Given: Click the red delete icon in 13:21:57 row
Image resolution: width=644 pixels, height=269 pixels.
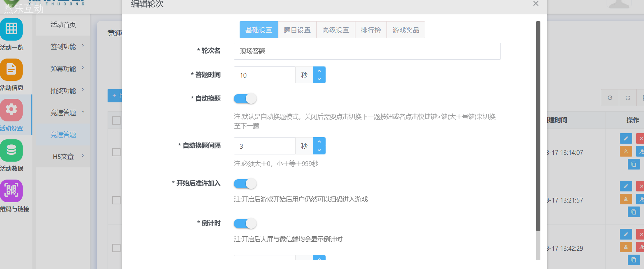Looking at the screenshot, I should [x=640, y=186].
